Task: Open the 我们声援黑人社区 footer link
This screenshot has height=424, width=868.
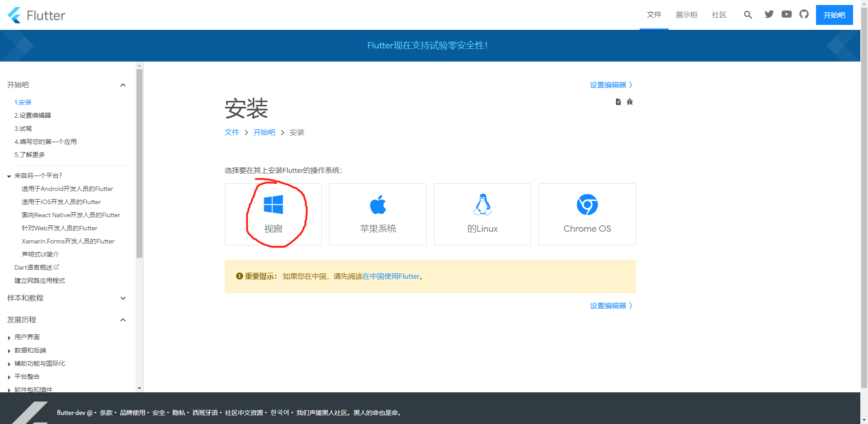Action: point(349,413)
